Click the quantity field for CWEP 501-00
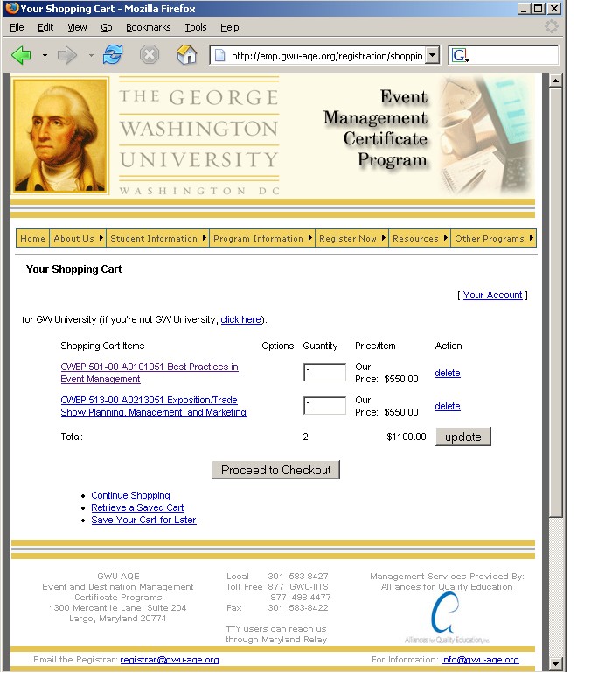612x700 pixels. (x=324, y=373)
